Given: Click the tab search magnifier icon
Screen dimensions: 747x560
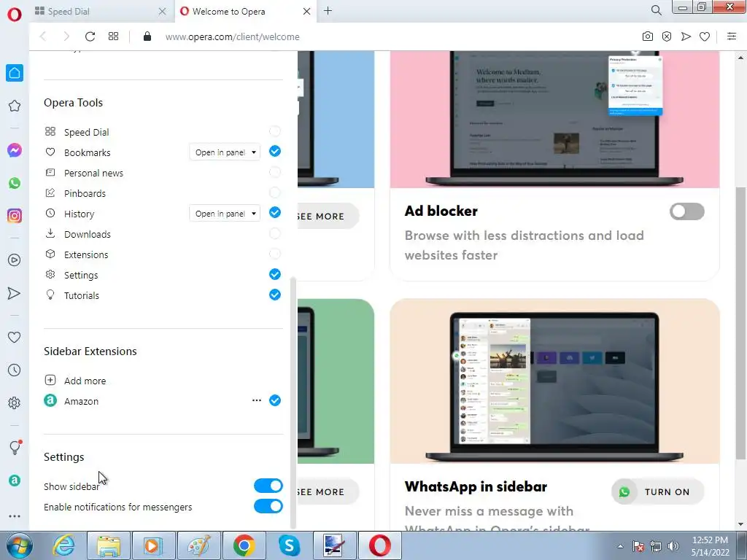Looking at the screenshot, I should tap(656, 10).
